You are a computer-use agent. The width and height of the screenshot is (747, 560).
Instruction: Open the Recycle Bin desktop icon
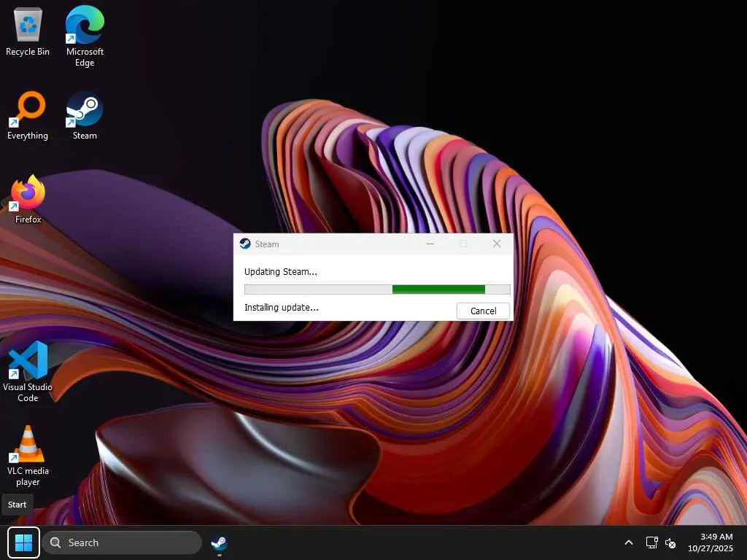28,32
